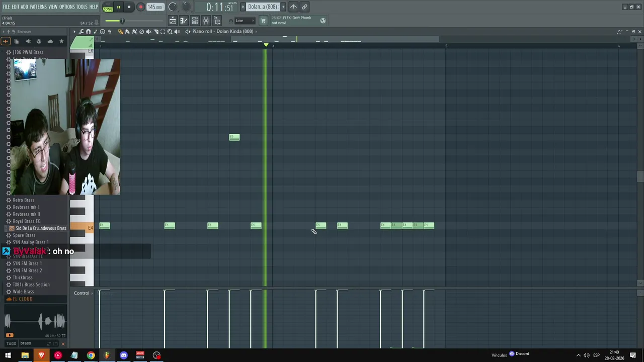Expand the Control lane selector arrow

click(x=92, y=293)
